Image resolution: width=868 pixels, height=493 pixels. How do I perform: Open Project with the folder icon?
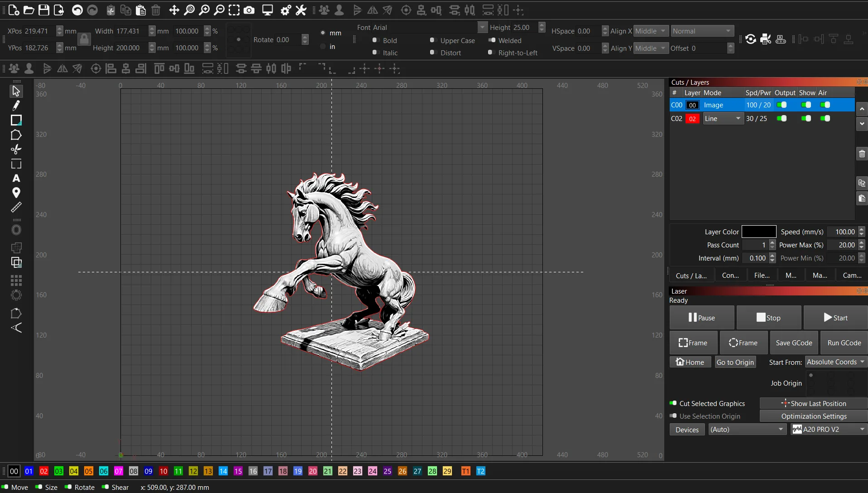(x=29, y=10)
